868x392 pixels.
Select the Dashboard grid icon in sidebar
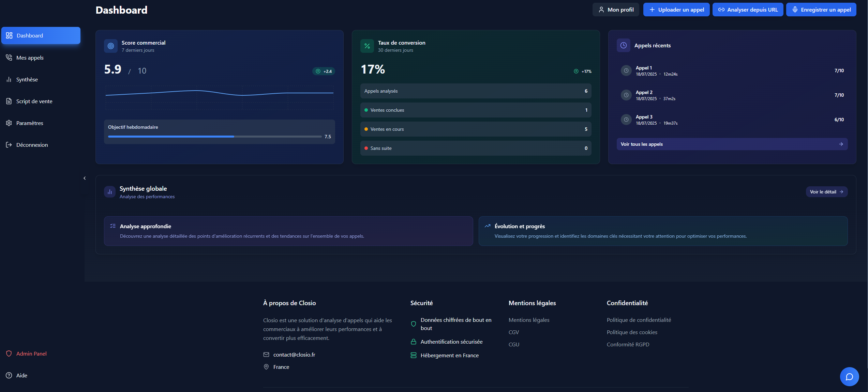click(9, 35)
